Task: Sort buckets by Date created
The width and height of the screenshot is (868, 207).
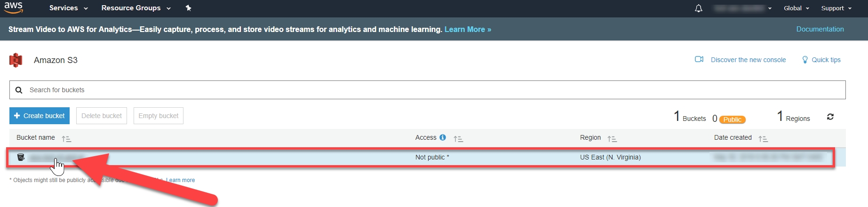Action: pos(763,139)
